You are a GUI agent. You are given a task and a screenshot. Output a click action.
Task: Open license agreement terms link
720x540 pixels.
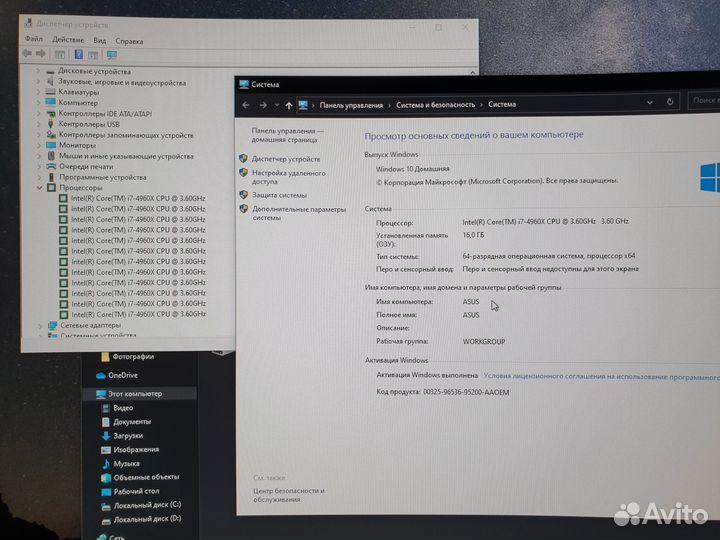[602, 377]
